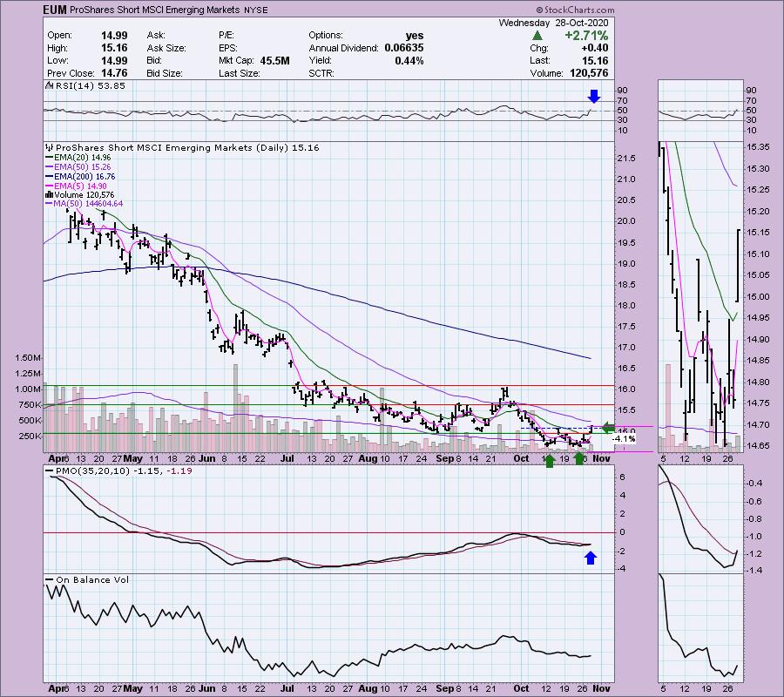The image size is (784, 697).
Task: Click the RSI indicator icon before RSI(14)
Action: (49, 85)
